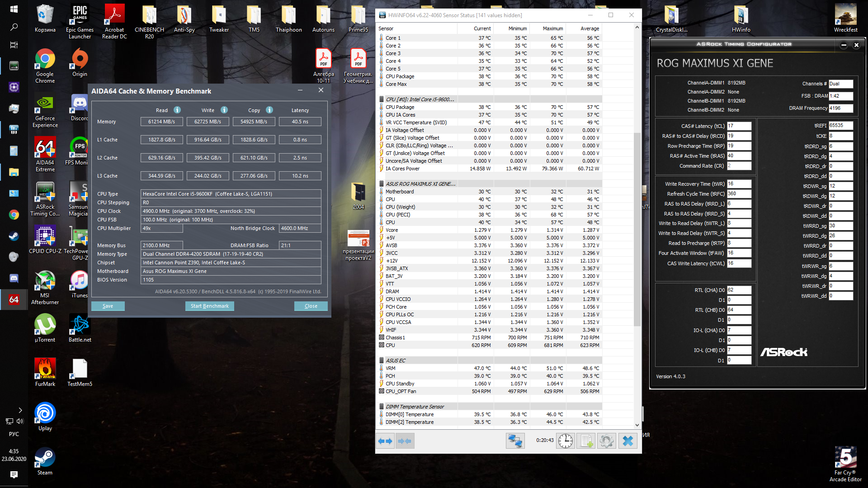Click the info icon next to Read
Screen dimensions: 868x488
pyautogui.click(x=177, y=110)
